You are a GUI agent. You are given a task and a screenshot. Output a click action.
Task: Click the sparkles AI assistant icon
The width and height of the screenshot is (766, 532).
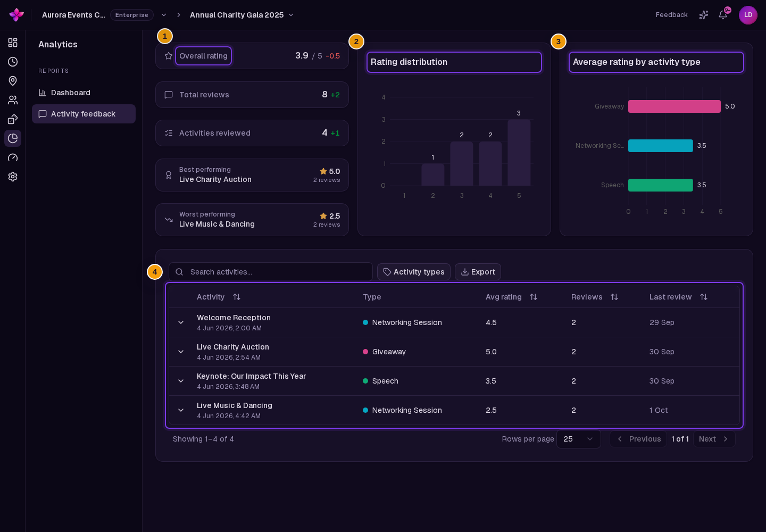tap(704, 15)
